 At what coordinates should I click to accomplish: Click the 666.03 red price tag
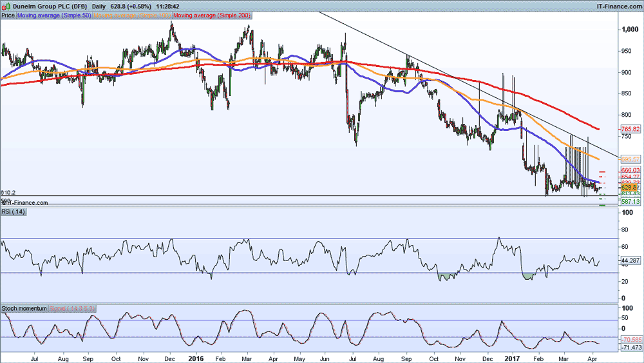(630, 170)
